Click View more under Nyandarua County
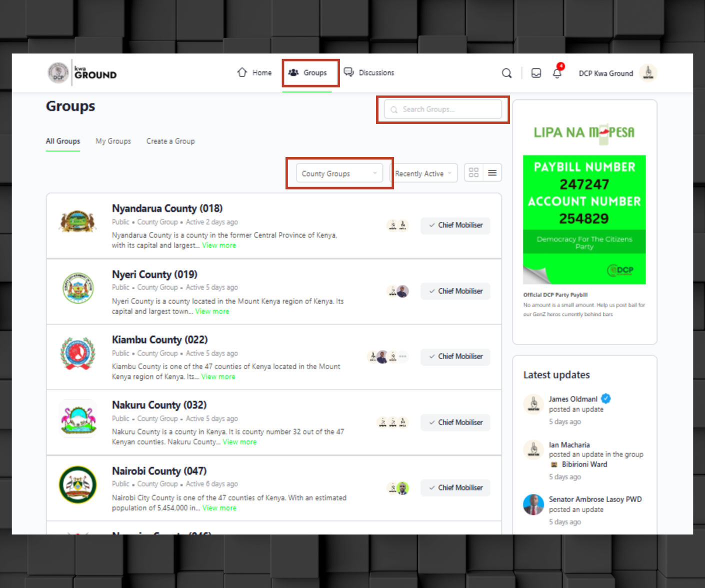Image resolution: width=705 pixels, height=588 pixels. coord(219,245)
